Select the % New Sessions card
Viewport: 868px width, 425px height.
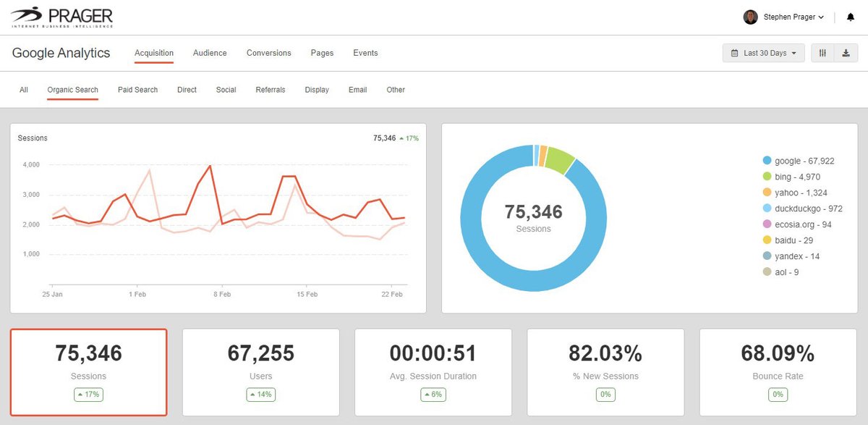(x=605, y=372)
